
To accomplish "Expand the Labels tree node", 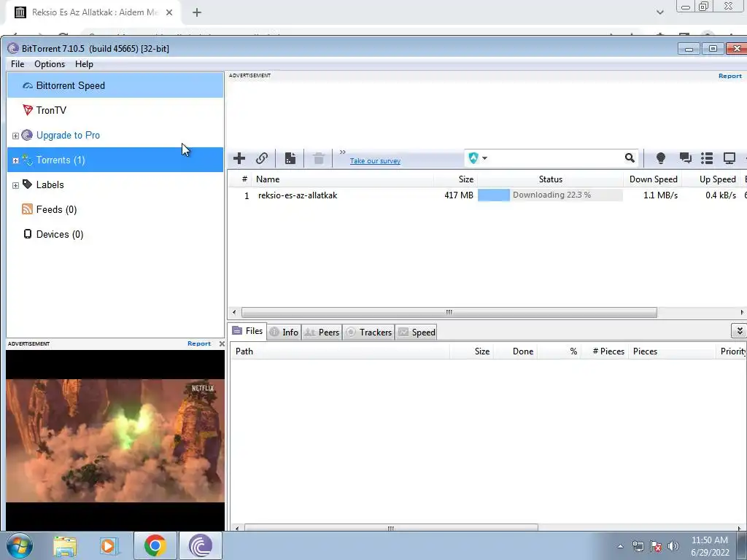I will click(15, 185).
